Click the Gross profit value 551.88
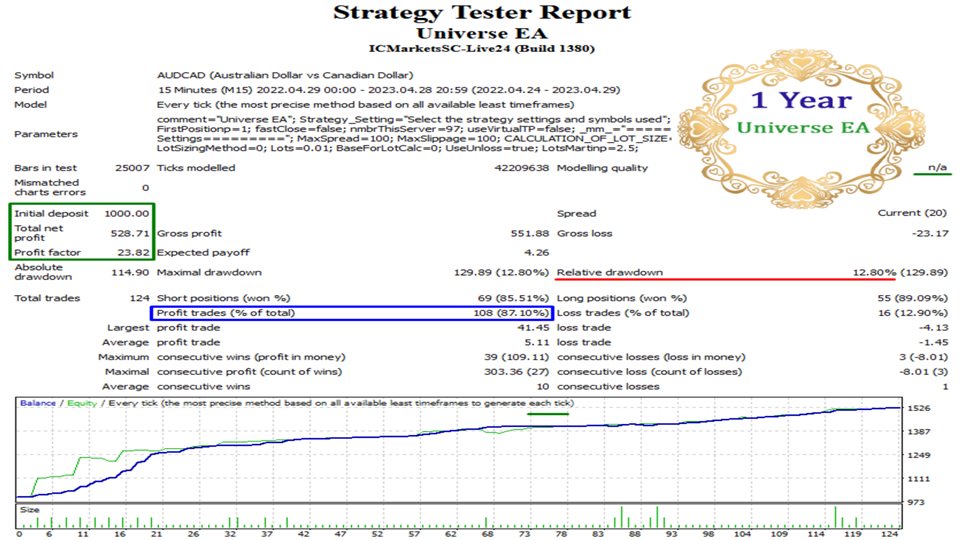 (x=530, y=233)
